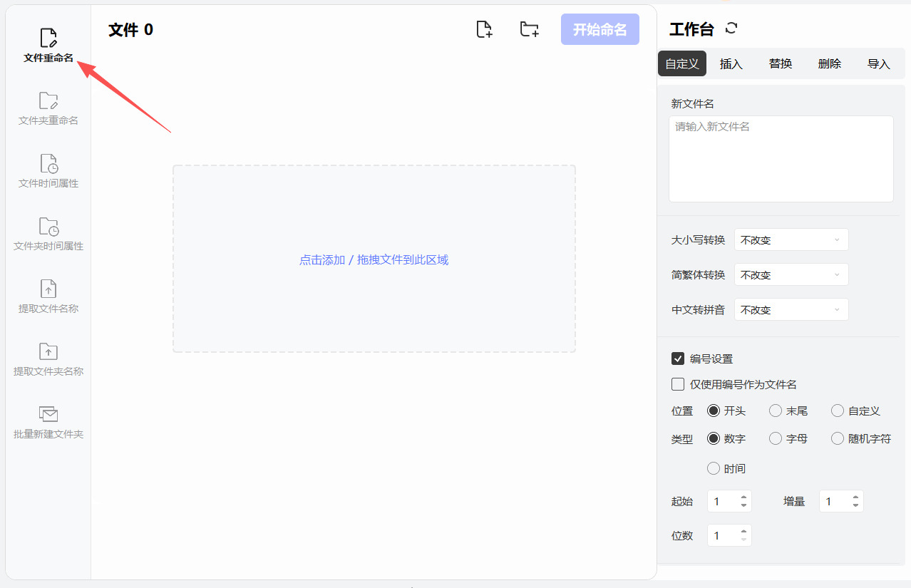Enable 仅使用编号作为文件名 checkbox

click(x=678, y=384)
